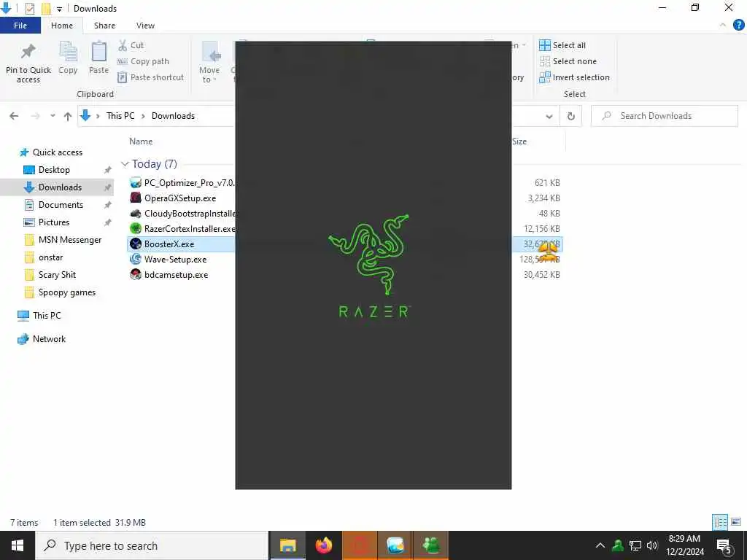
Task: Open the Photos app taskbar icon
Action: click(395, 545)
